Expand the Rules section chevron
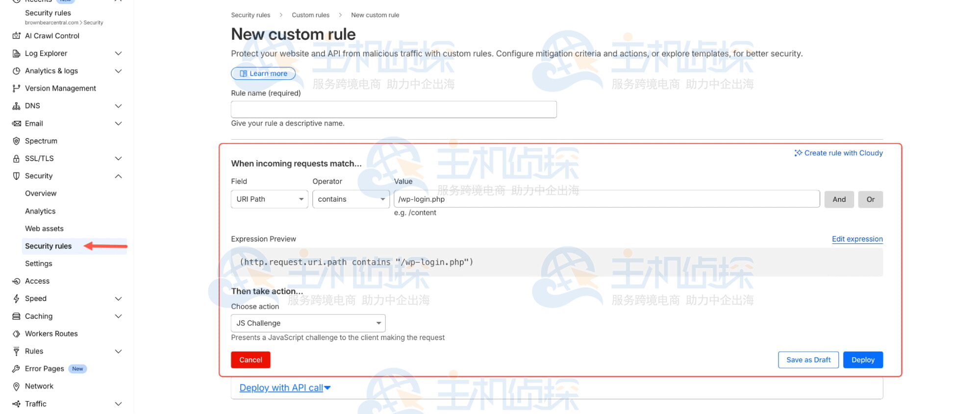The image size is (980, 414). tap(118, 351)
